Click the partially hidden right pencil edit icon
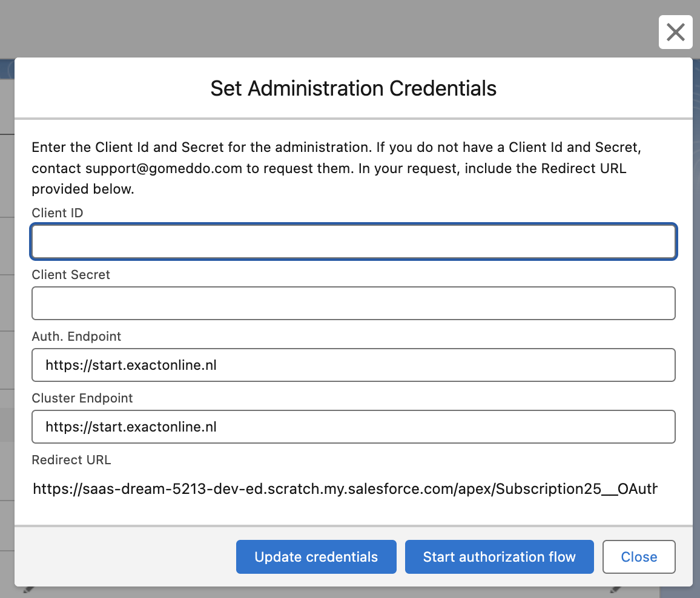This screenshot has height=598, width=700. tap(616, 589)
